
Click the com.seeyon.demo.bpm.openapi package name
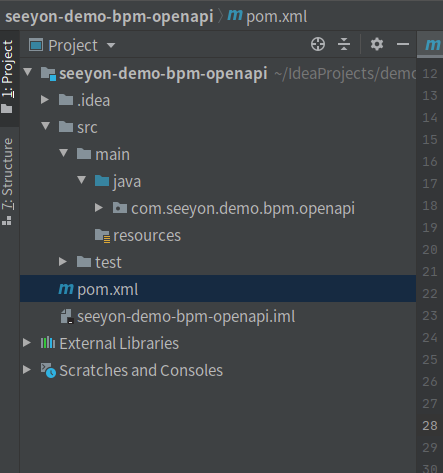243,209
